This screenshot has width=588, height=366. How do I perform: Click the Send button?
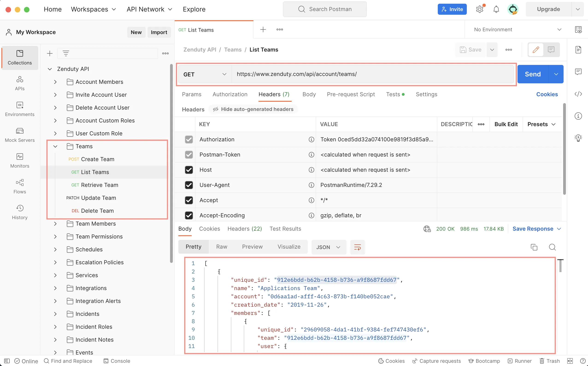coord(532,74)
